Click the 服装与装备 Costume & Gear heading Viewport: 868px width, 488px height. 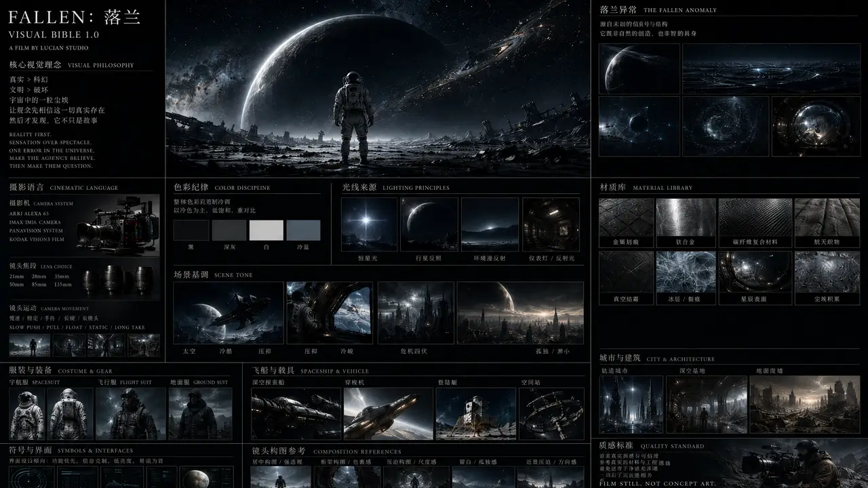pyautogui.click(x=61, y=371)
